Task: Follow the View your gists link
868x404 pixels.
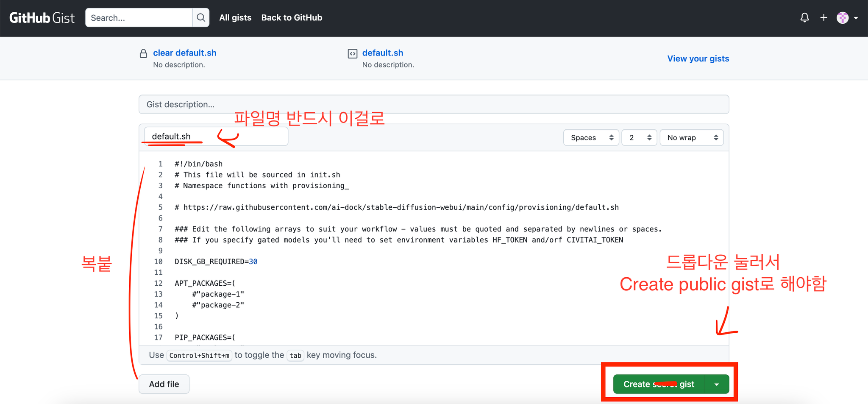Action: coord(698,59)
